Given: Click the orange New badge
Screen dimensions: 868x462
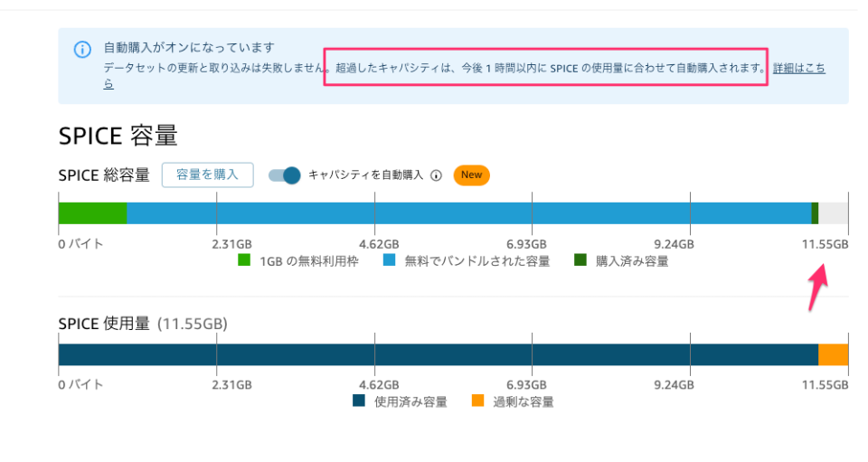Looking at the screenshot, I should (x=471, y=175).
